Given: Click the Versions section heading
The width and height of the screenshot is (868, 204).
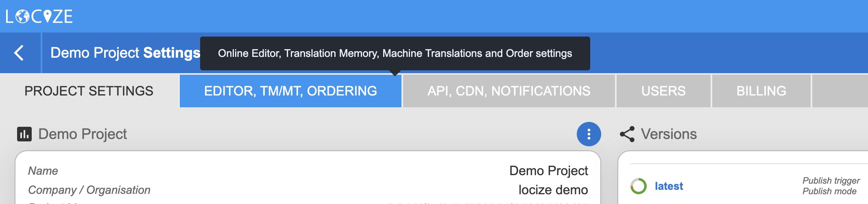Looking at the screenshot, I should pyautogui.click(x=669, y=134).
